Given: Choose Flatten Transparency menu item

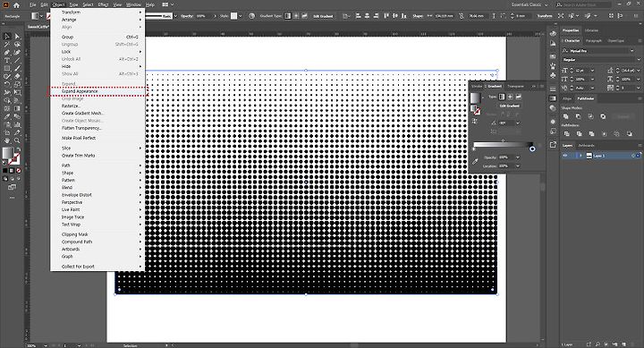Looking at the screenshot, I should pos(97,128).
